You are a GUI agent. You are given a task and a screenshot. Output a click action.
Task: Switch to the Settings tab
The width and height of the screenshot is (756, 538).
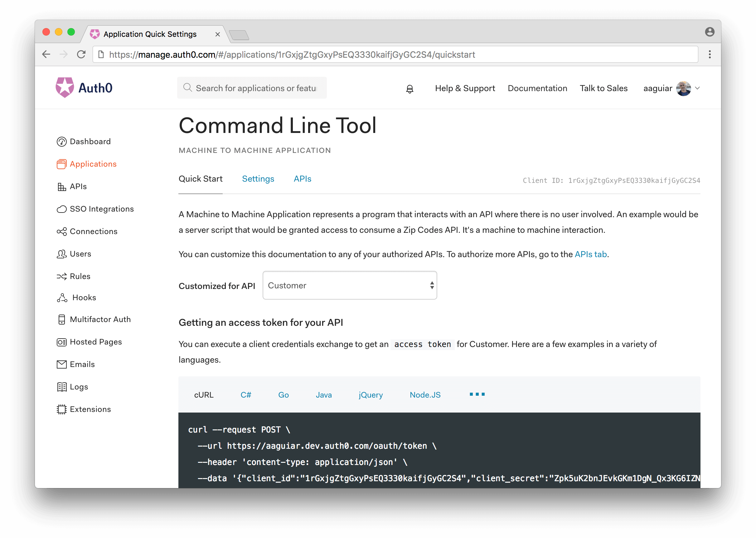(258, 179)
